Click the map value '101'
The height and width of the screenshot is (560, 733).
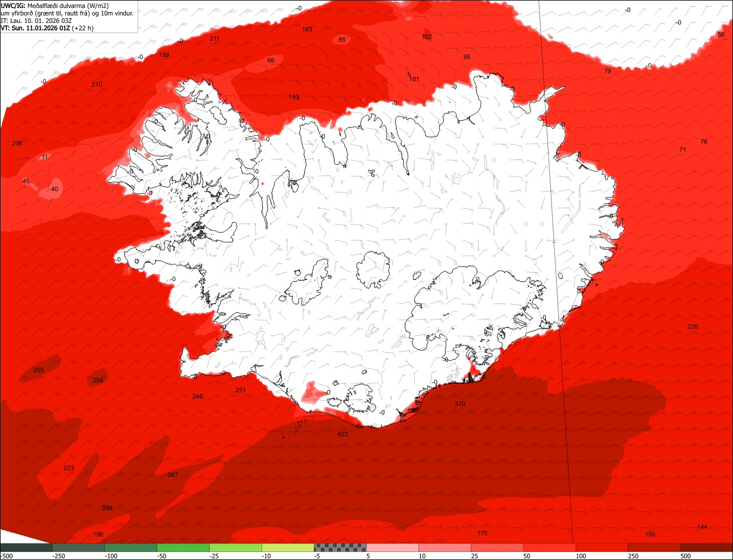point(415,79)
